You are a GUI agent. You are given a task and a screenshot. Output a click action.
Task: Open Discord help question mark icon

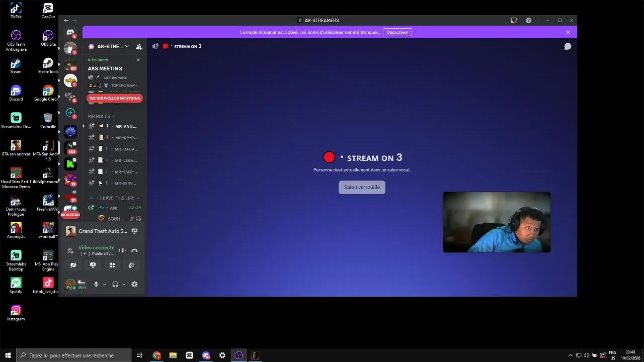[528, 21]
